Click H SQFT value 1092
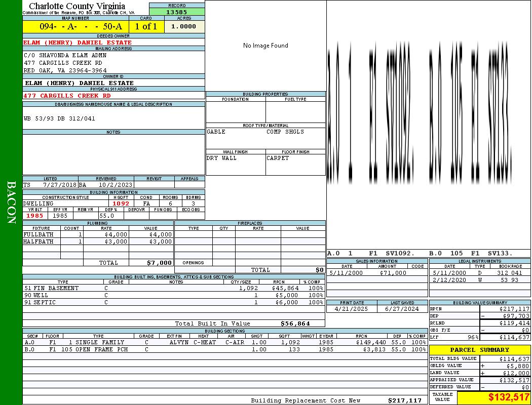Image resolution: width=532 pixels, height=405 pixels. [x=121, y=204]
